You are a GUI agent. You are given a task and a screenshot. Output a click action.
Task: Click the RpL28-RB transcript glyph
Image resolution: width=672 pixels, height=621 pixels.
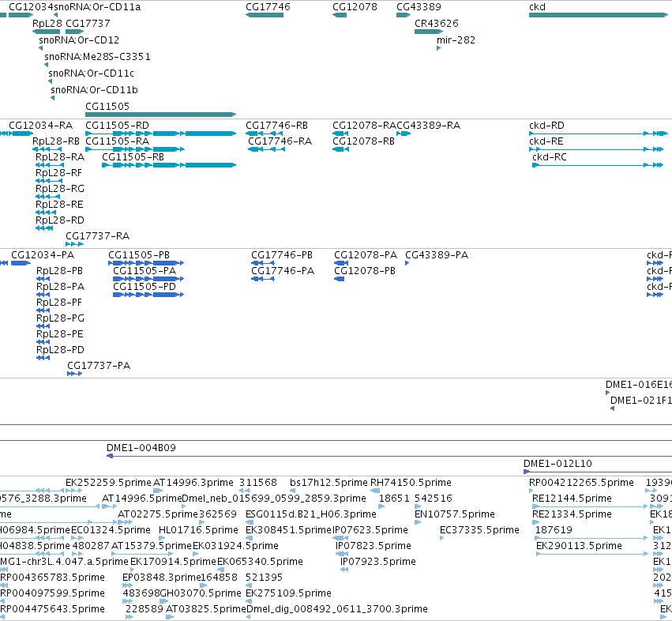(x=47, y=149)
